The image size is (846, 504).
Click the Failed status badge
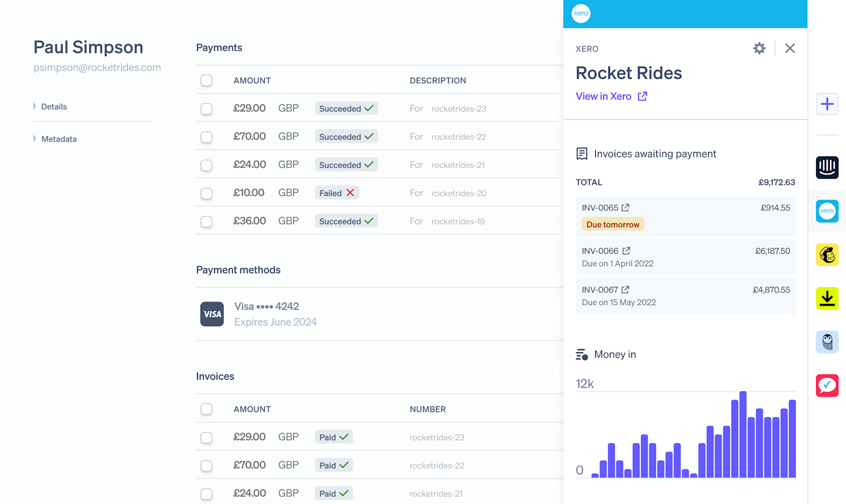point(337,193)
